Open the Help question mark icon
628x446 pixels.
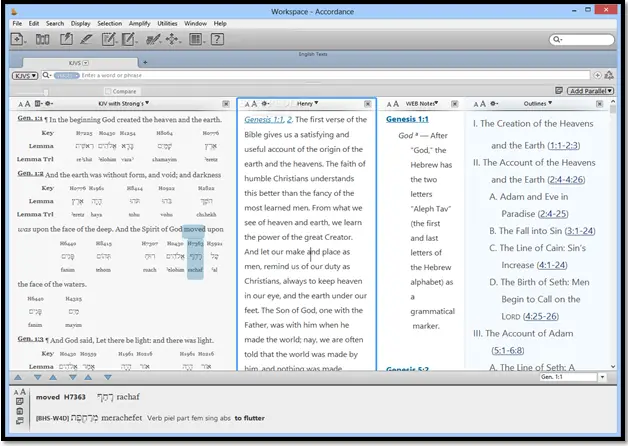point(217,39)
